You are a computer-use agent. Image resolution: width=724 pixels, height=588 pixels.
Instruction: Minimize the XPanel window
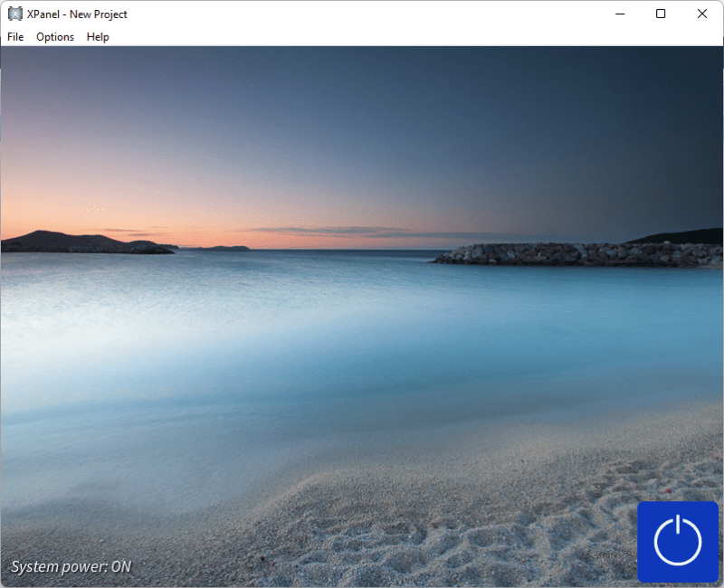tap(620, 14)
